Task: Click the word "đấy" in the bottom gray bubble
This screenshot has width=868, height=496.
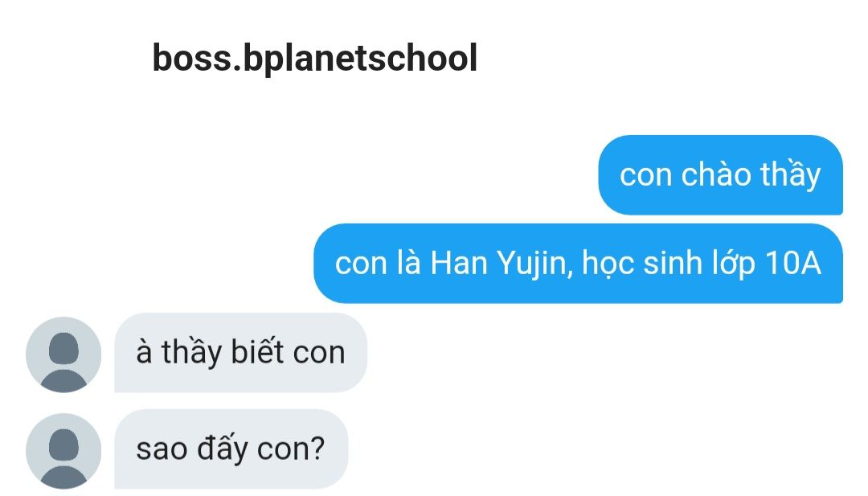Action: click(223, 448)
